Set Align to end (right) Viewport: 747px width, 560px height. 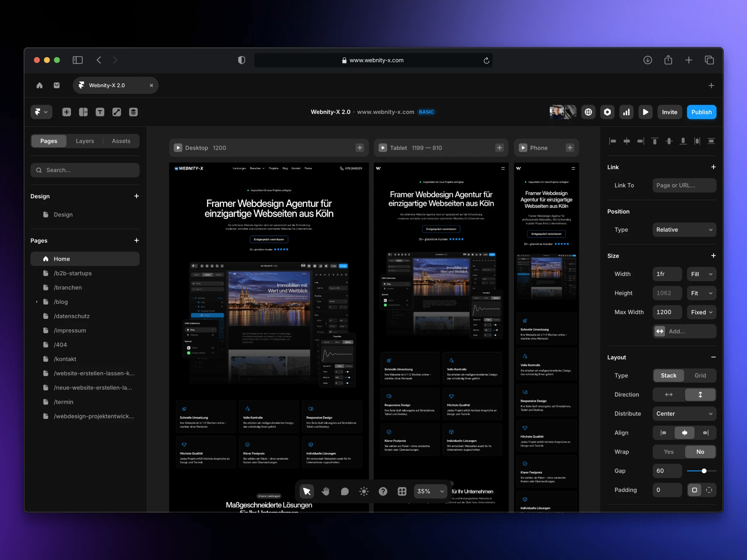click(x=705, y=432)
